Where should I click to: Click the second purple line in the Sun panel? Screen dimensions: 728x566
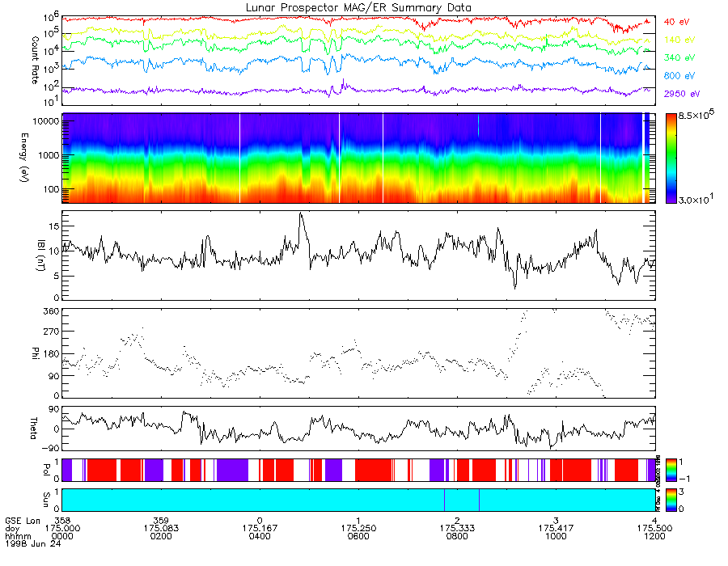coord(479,500)
